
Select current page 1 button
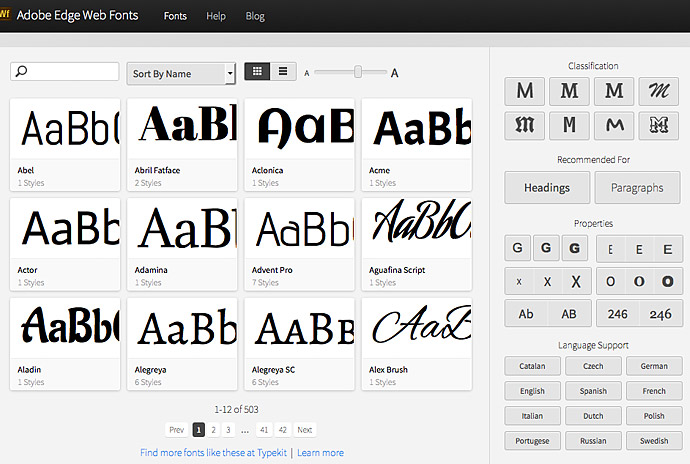tap(198, 430)
